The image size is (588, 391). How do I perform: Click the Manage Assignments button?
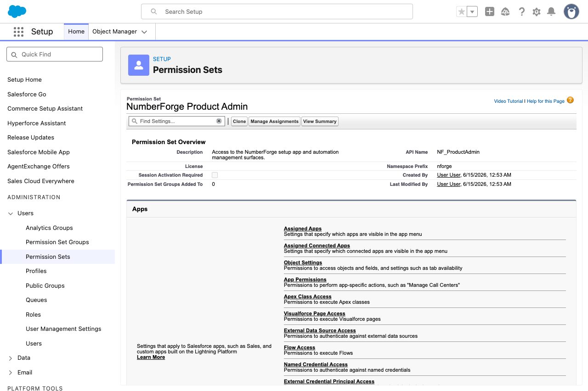[274, 121]
